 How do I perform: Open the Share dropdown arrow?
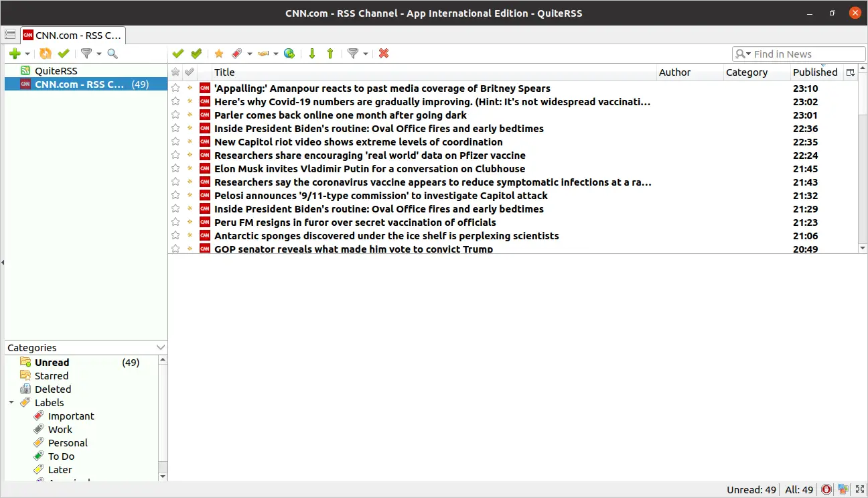click(276, 54)
